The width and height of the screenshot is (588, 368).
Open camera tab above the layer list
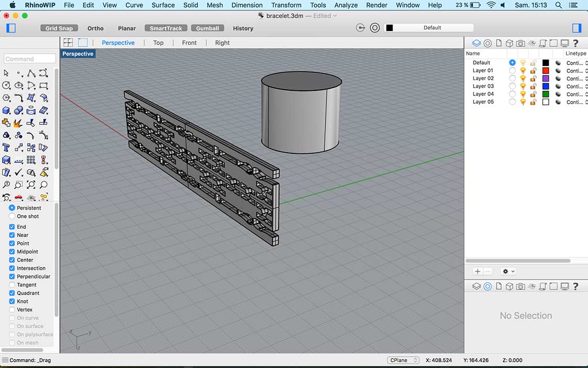(520, 43)
